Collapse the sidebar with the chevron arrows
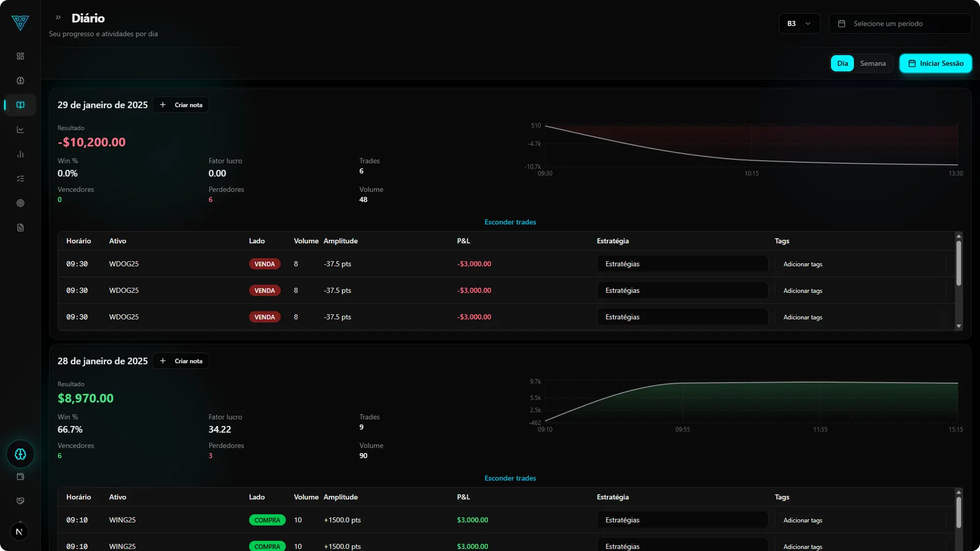This screenshot has height=551, width=980. point(58,17)
